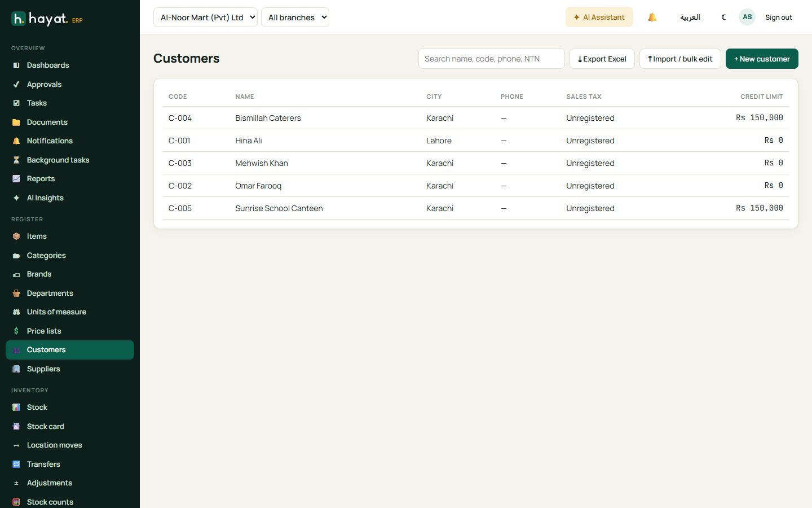The height and width of the screenshot is (508, 812).
Task: Click the Stock card icon
Action: [x=16, y=427]
